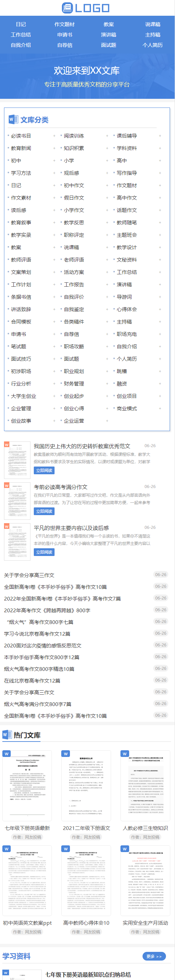Expand the plus icon beside 课后辅导
This screenshot has width=175, height=980.
[x=160, y=136]
